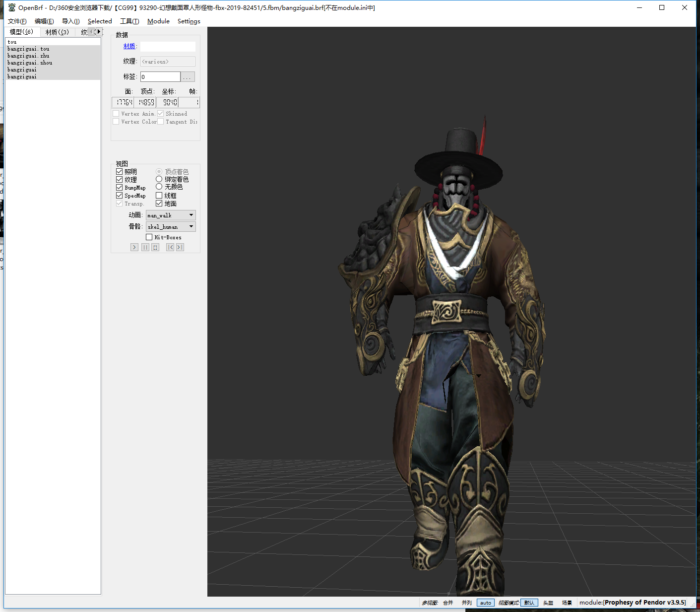Disable the BumpMap checkbox
Viewport: 700px width, 612px height.
click(x=119, y=188)
